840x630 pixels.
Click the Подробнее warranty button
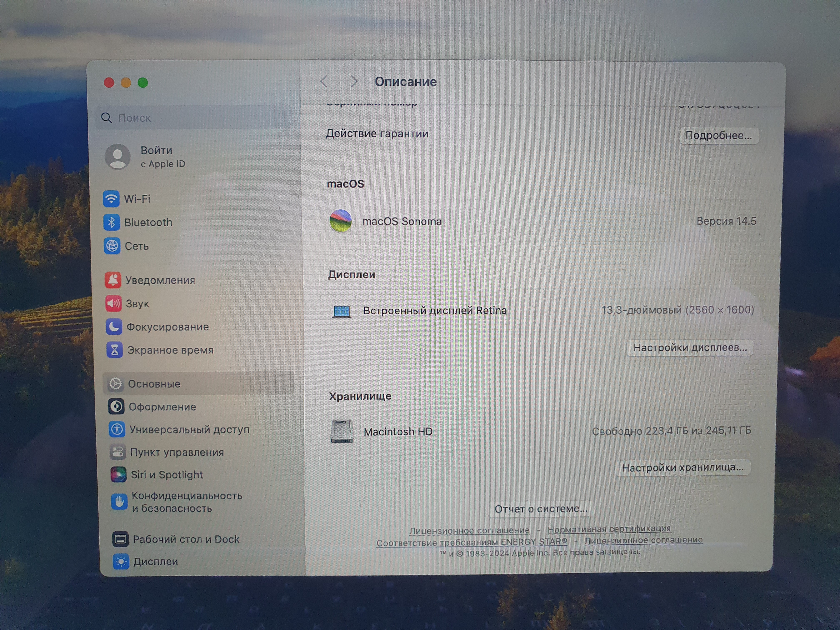pyautogui.click(x=718, y=136)
